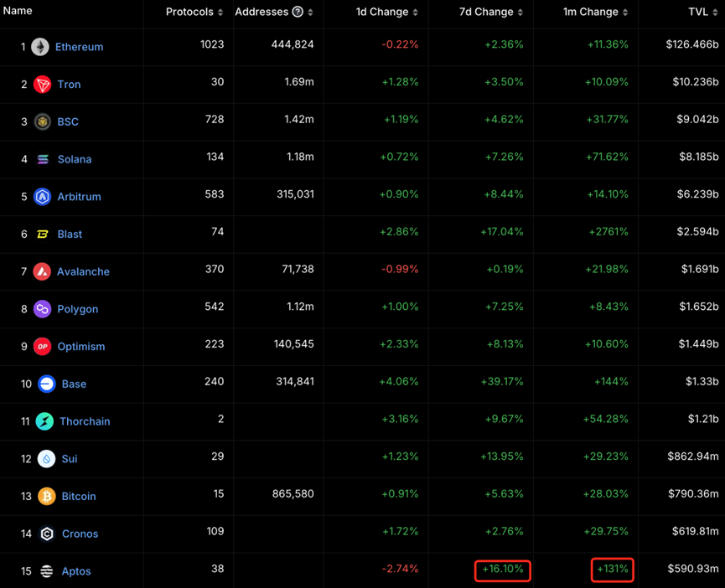725x588 pixels.
Task: Open the Cronos chain link
Action: 80,534
